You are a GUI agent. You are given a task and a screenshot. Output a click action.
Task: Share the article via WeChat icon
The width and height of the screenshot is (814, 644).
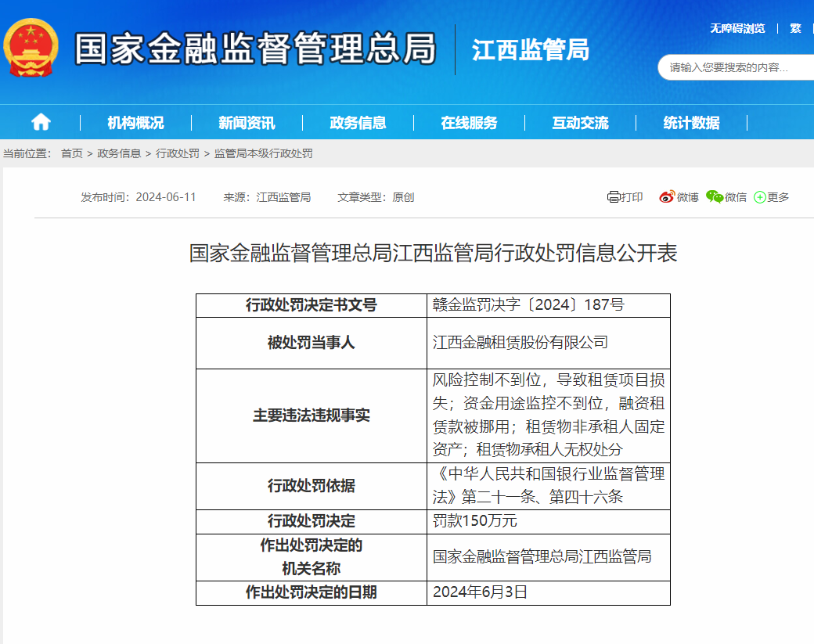(715, 197)
